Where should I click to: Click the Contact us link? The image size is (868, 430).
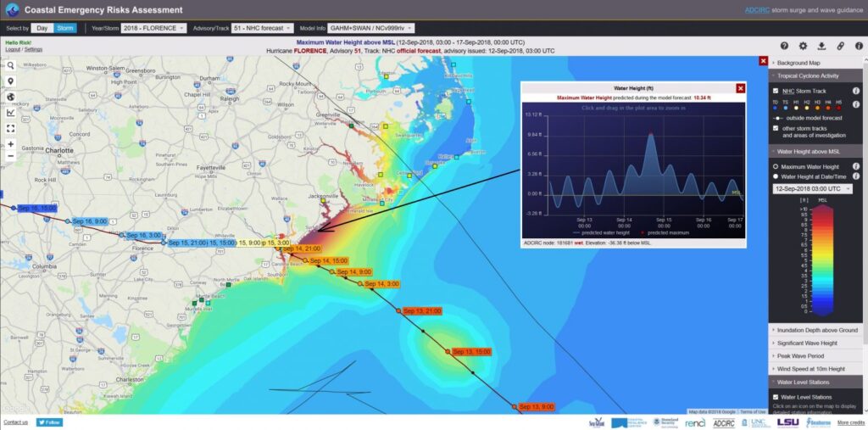[15, 422]
